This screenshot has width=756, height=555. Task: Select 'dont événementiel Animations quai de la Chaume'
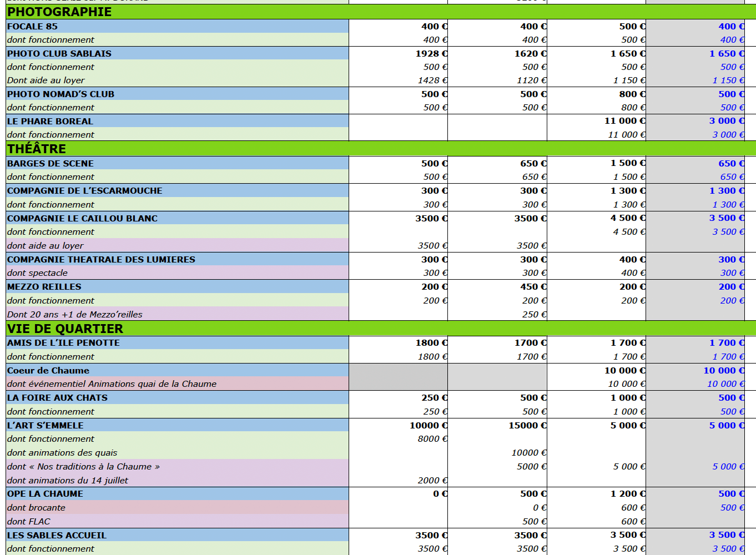coord(112,384)
